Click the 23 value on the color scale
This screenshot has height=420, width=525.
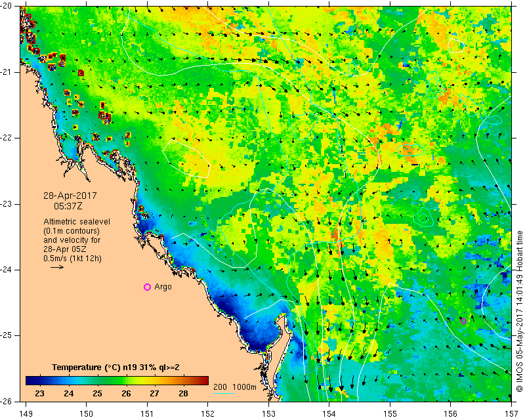point(39,393)
